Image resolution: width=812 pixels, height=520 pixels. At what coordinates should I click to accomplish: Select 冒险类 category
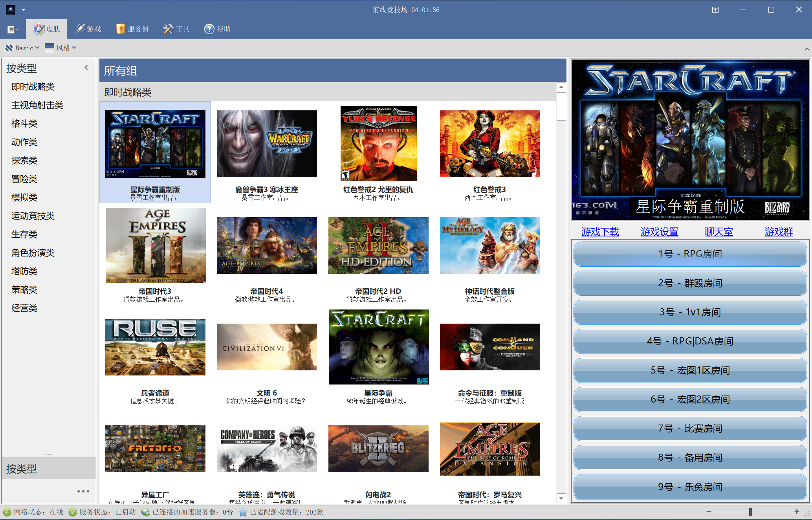point(24,179)
